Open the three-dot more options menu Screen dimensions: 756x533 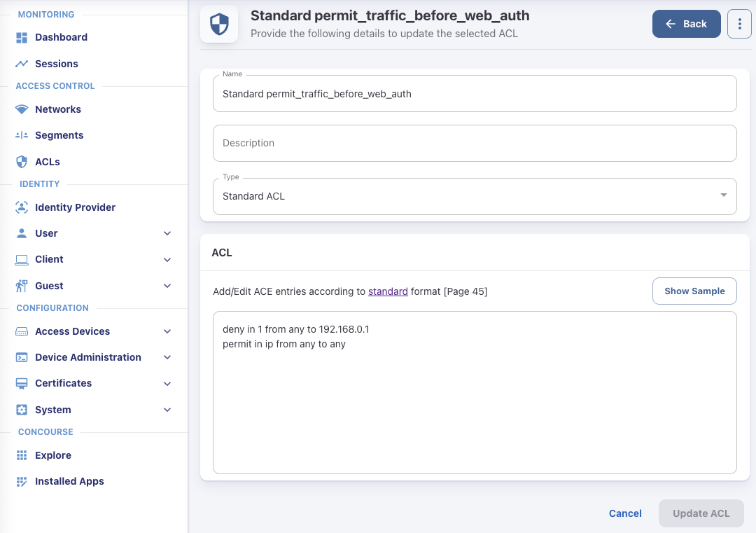tap(739, 24)
